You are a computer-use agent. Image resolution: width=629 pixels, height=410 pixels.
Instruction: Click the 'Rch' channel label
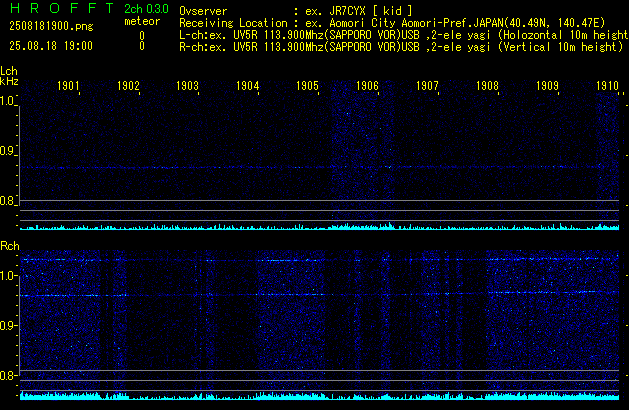10,246
